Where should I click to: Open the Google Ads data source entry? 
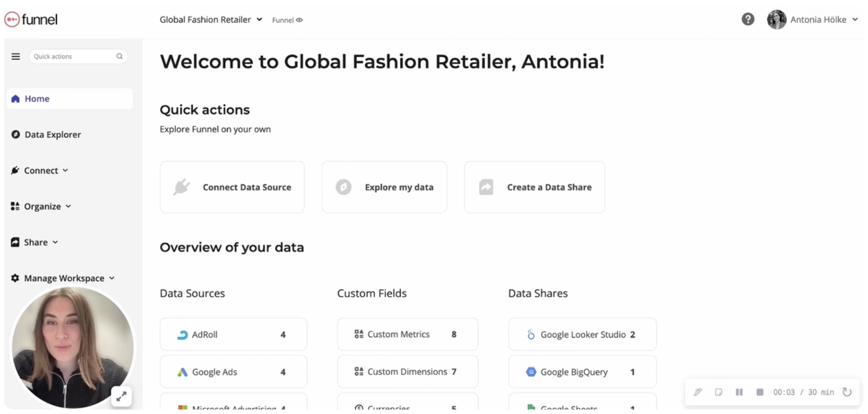click(234, 372)
